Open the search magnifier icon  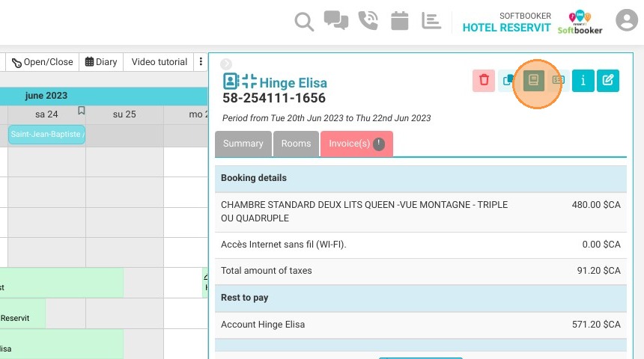point(304,22)
